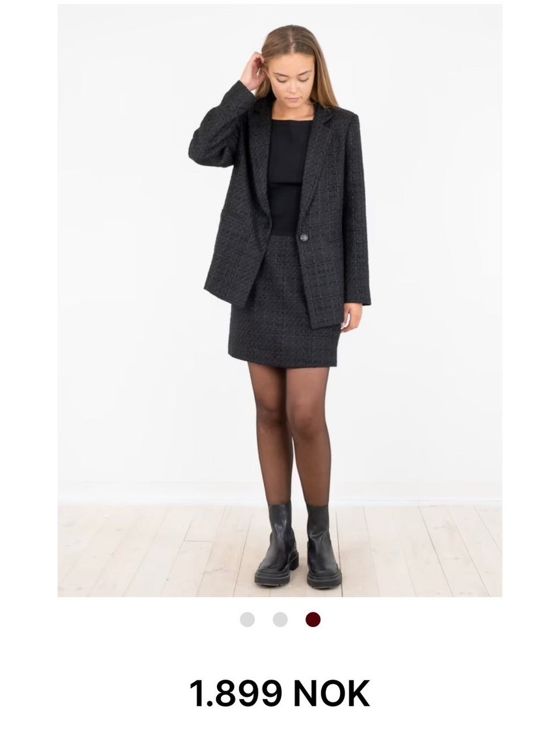The image size is (560, 739).
Task: Tap the model's raised hand near her ear
Action: (x=254, y=71)
